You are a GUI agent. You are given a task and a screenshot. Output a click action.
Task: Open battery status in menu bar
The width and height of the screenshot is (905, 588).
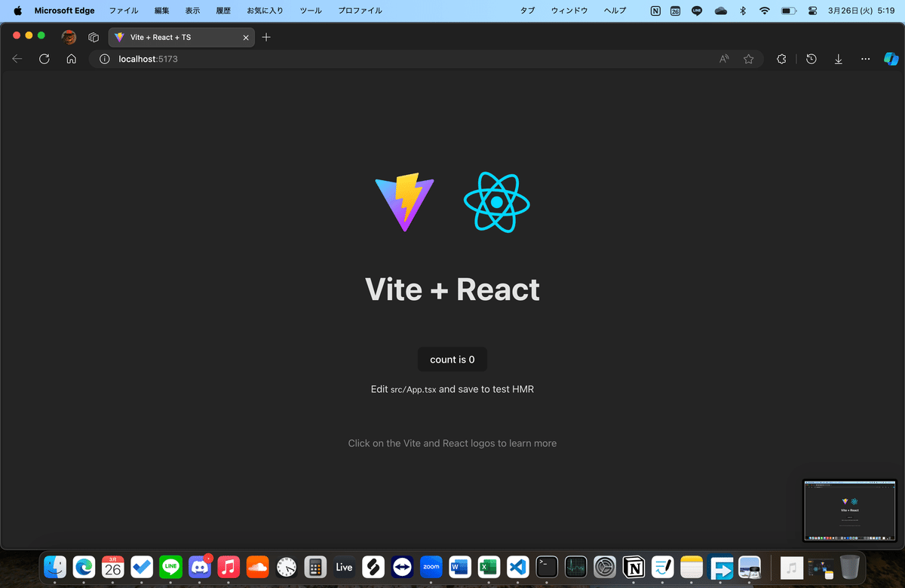tap(790, 11)
